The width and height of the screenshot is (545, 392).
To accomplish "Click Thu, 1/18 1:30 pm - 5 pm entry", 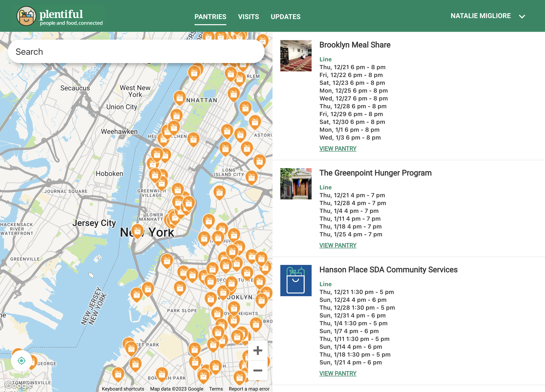I will tap(355, 355).
